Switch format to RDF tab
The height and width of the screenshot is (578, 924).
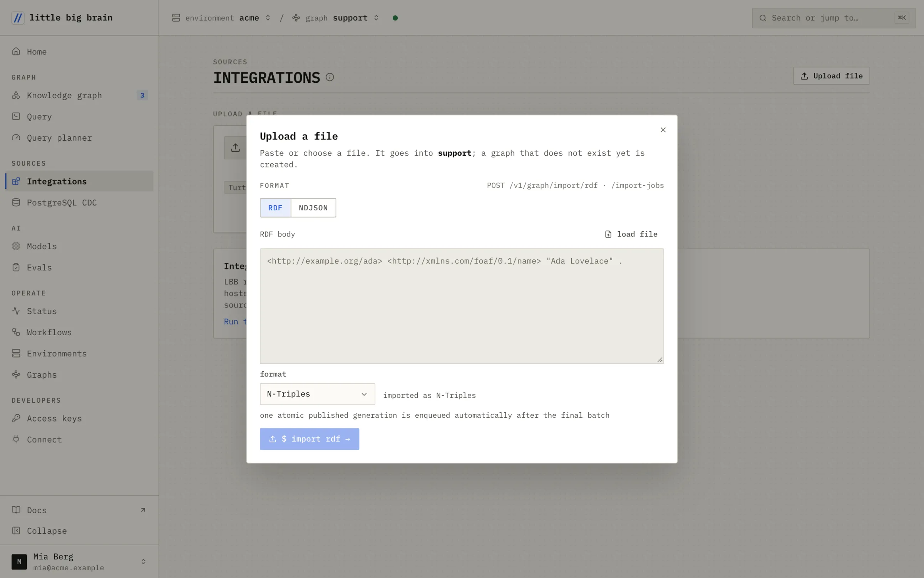[x=275, y=208]
